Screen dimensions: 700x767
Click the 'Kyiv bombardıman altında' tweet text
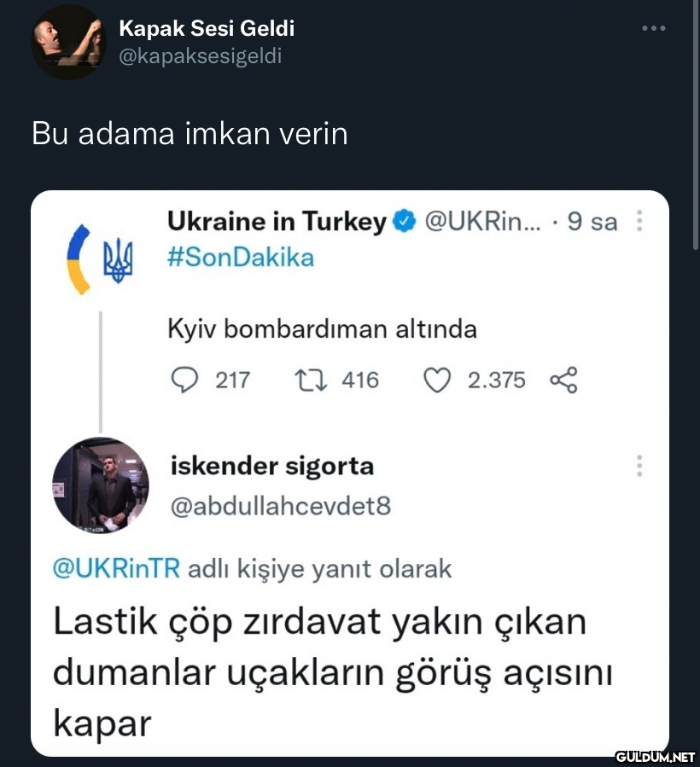click(x=321, y=328)
